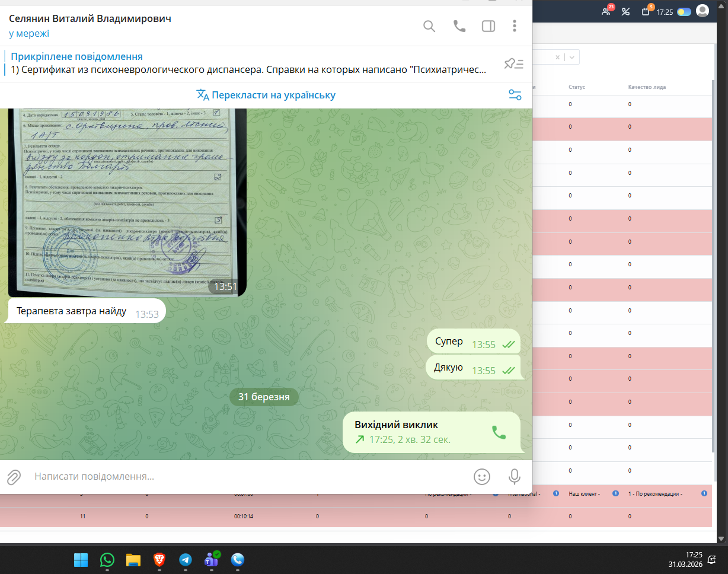Open the pinned message 'Прикріплене повідомлення'
This screenshot has width=728, height=574.
tap(249, 63)
